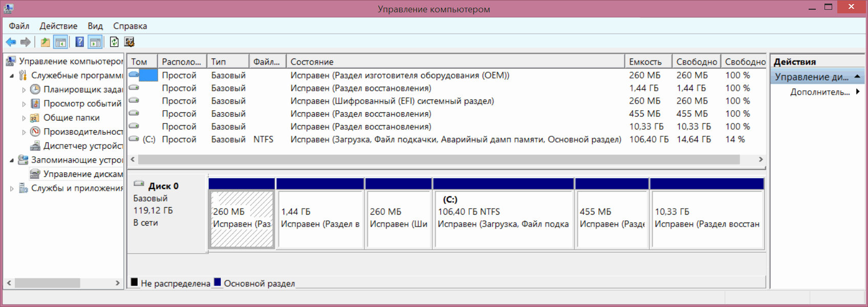Click the volume list horizontal scrollbar
This screenshot has height=307, width=868.
pyautogui.click(x=439, y=159)
